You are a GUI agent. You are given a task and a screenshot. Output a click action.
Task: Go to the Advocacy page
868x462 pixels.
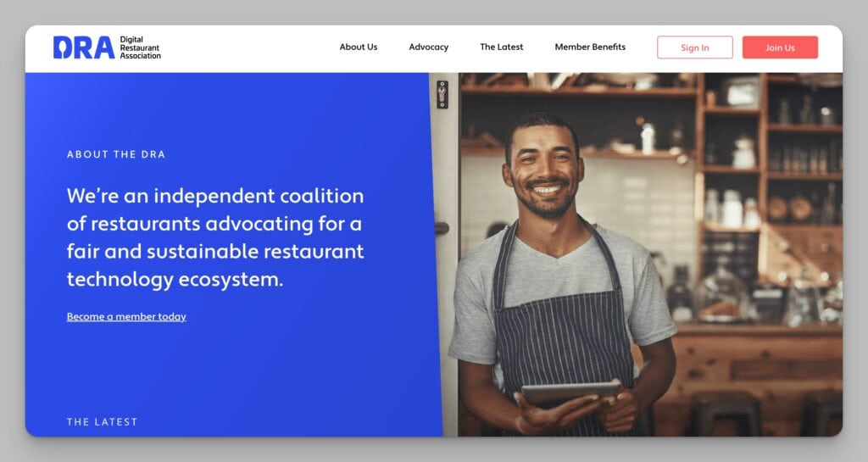(428, 47)
